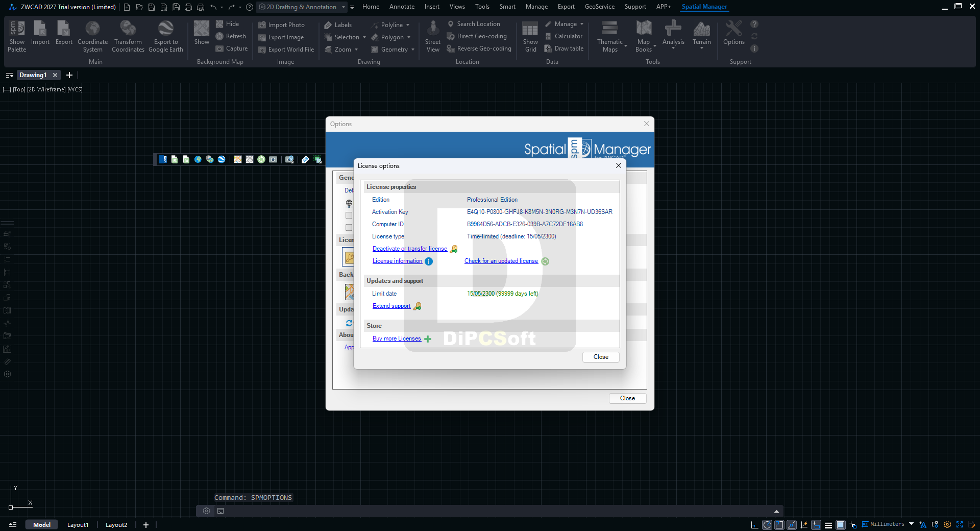This screenshot has width=980, height=531.
Task: Refresh the background map from the ribbon
Action: tap(231, 36)
